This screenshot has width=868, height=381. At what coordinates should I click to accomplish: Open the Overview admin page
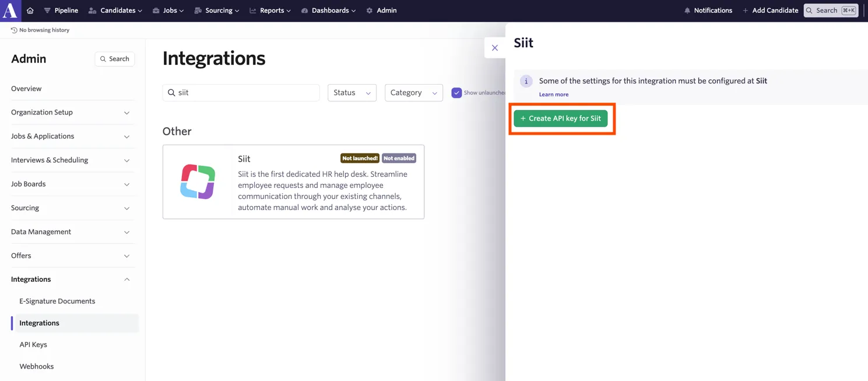tap(26, 89)
